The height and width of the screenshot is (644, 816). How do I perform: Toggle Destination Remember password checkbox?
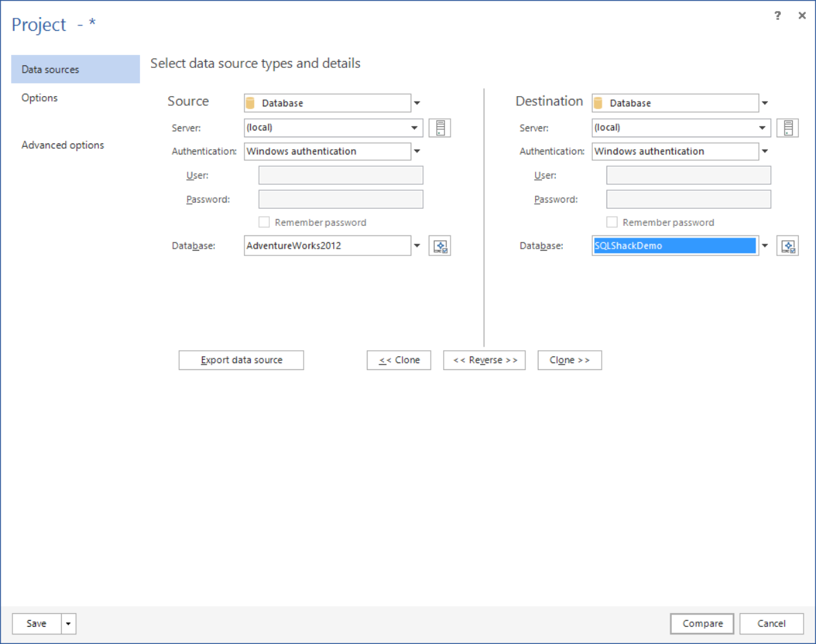pyautogui.click(x=612, y=222)
